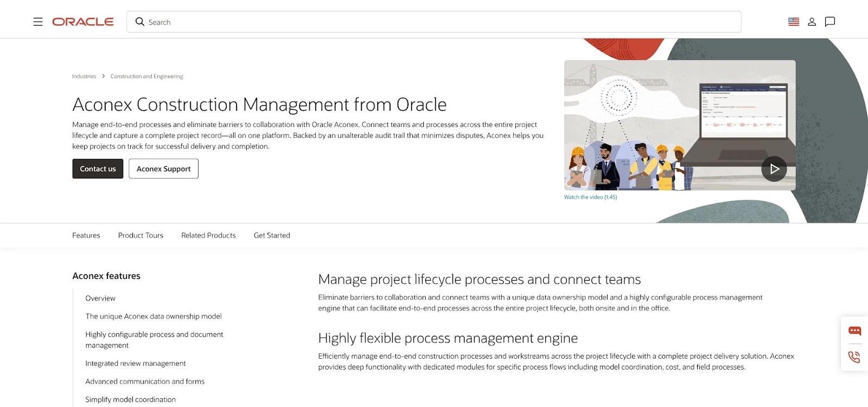The image size is (868, 407).
Task: Open the floating red chat widget
Action: pyautogui.click(x=854, y=330)
